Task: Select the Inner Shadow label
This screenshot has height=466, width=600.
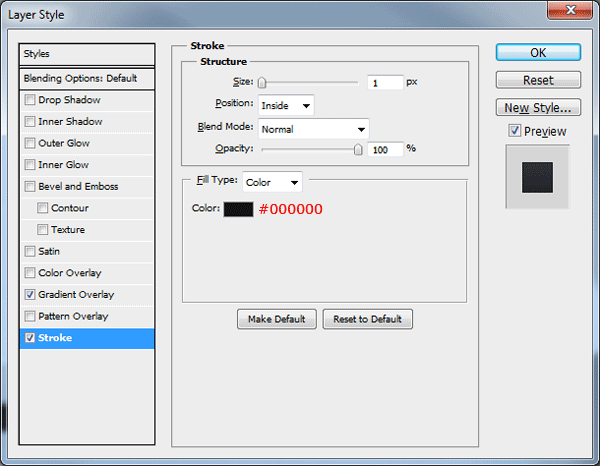Action: pos(70,122)
